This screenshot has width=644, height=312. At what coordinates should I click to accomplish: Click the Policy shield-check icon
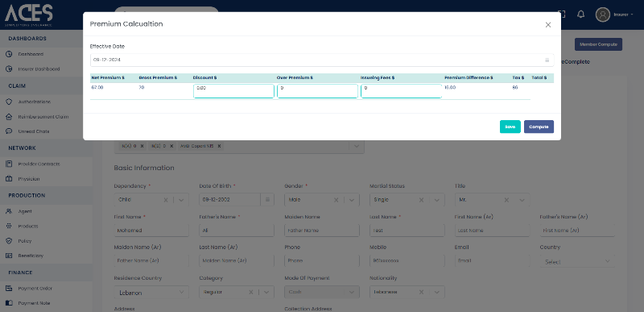point(9,241)
